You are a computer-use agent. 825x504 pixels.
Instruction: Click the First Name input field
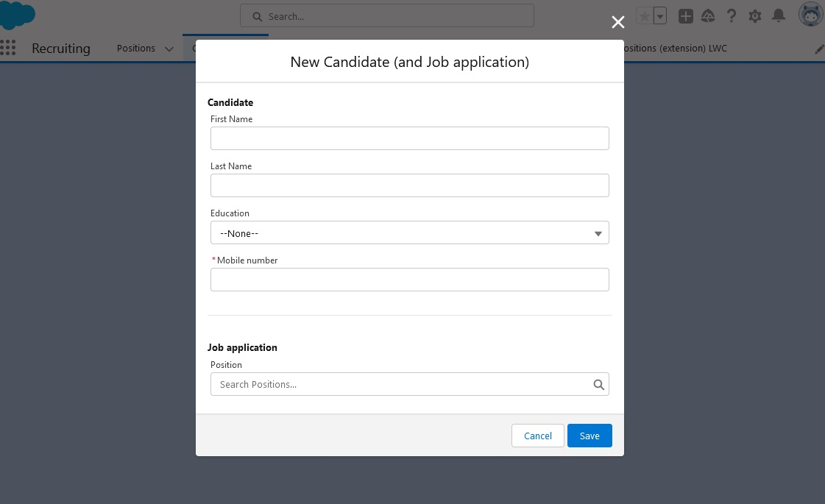[410, 138]
